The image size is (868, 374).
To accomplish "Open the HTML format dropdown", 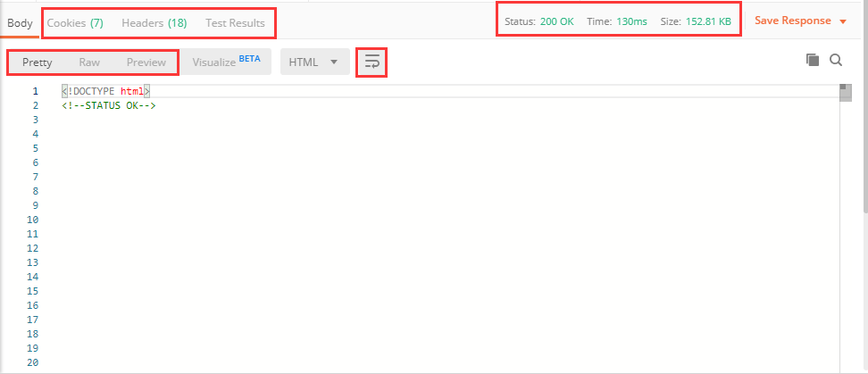I will pyautogui.click(x=315, y=62).
